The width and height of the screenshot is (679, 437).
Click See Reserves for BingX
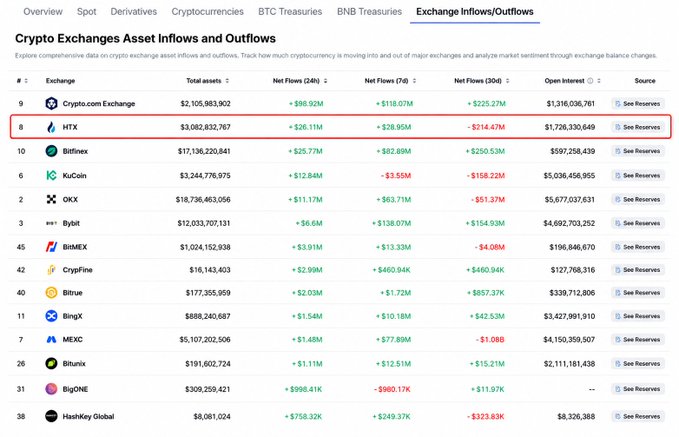[638, 316]
